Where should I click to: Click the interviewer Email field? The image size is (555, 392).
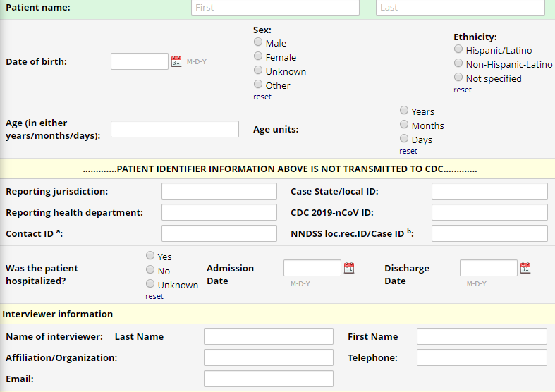click(x=269, y=379)
